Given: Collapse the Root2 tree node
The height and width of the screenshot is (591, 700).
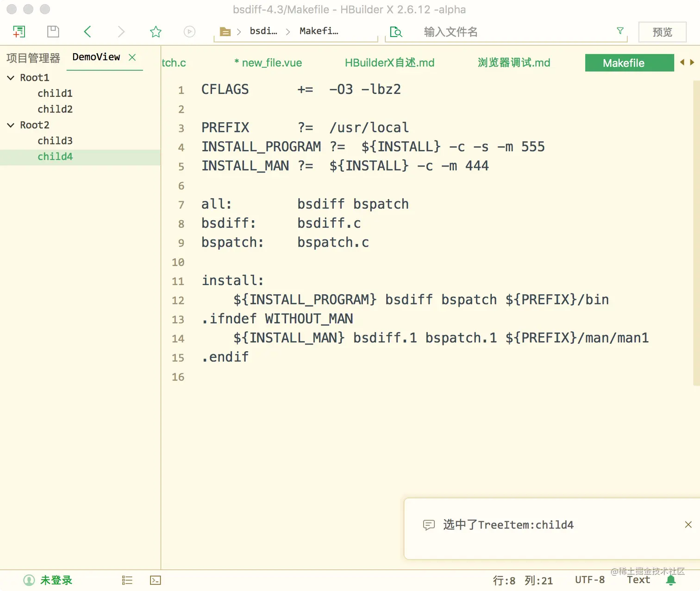Looking at the screenshot, I should point(11,125).
